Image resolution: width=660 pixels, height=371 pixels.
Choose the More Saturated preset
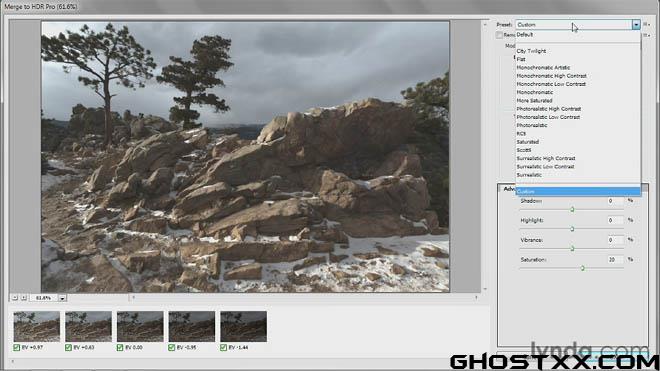point(578,101)
